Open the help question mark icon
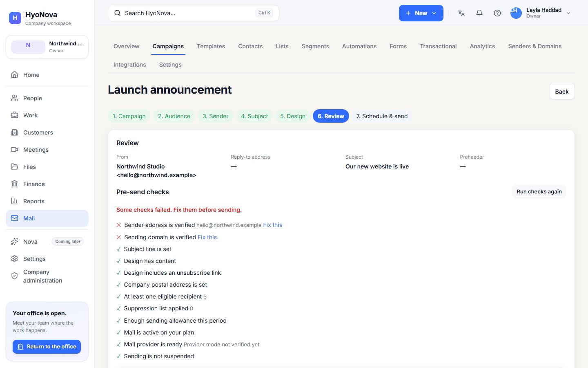Image resolution: width=588 pixels, height=368 pixels. click(497, 13)
